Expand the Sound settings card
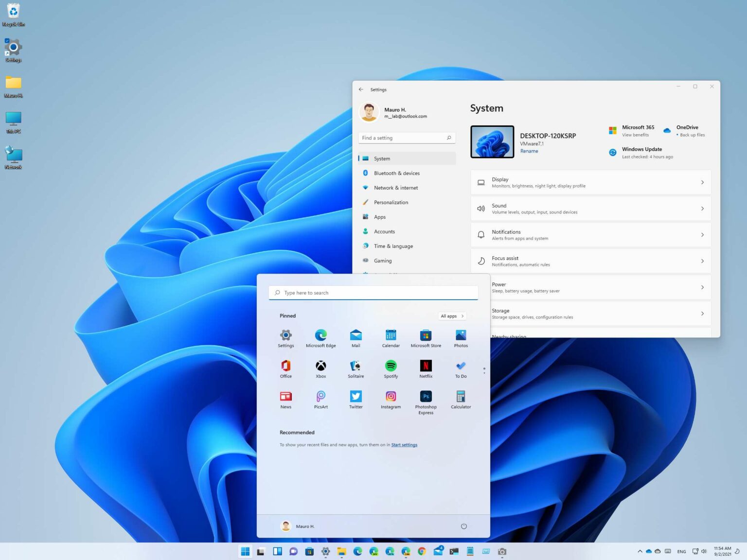Screen dimensions: 747x560 point(702,208)
